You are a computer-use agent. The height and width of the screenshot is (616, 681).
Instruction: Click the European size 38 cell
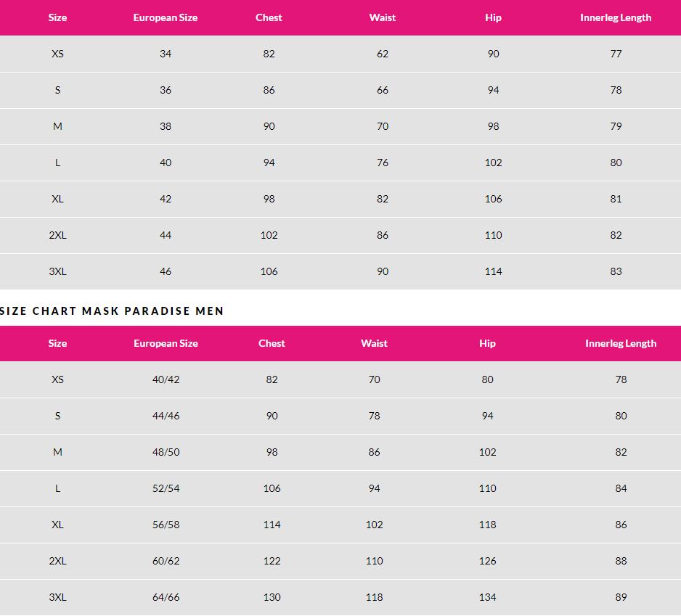click(x=166, y=126)
